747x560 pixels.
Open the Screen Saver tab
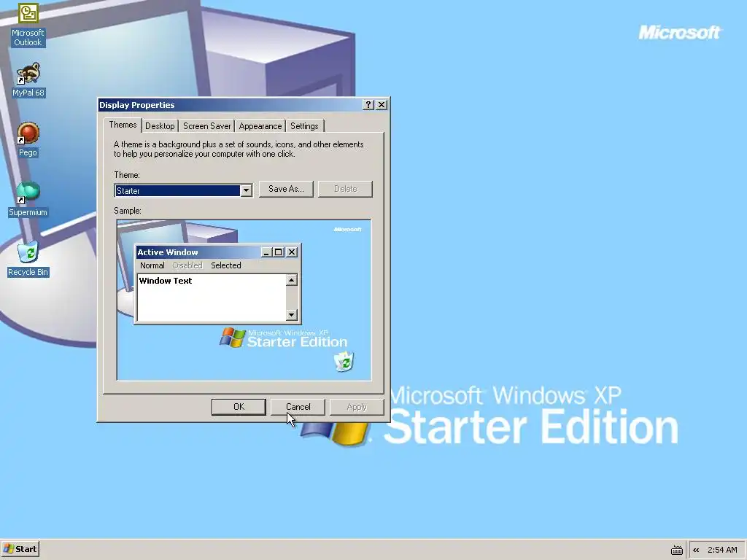point(206,126)
